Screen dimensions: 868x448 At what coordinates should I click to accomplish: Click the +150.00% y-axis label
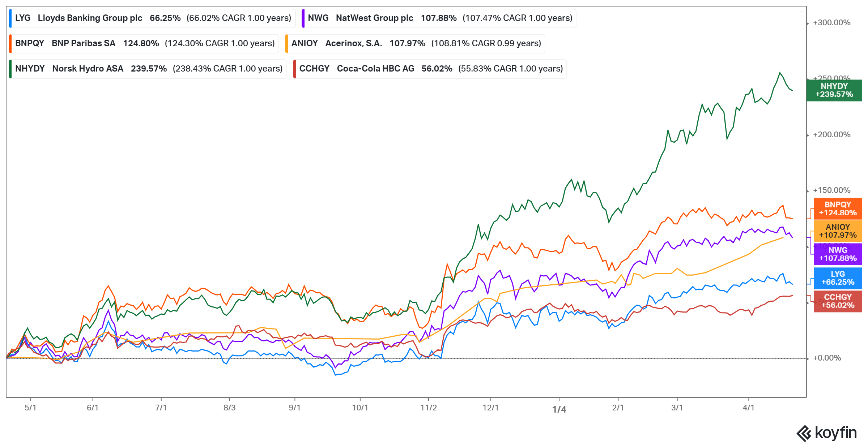[x=831, y=190]
